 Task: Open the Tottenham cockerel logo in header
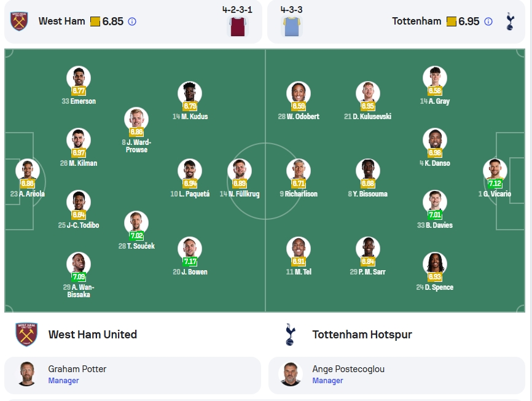click(510, 21)
